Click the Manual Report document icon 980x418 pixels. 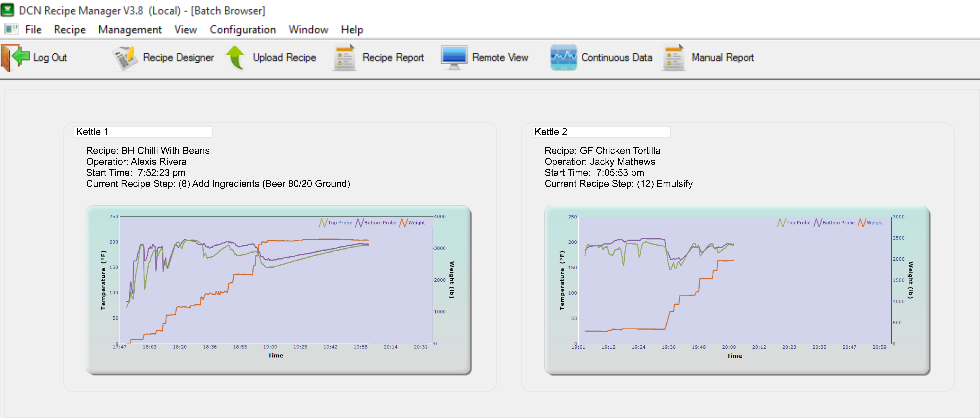click(674, 58)
